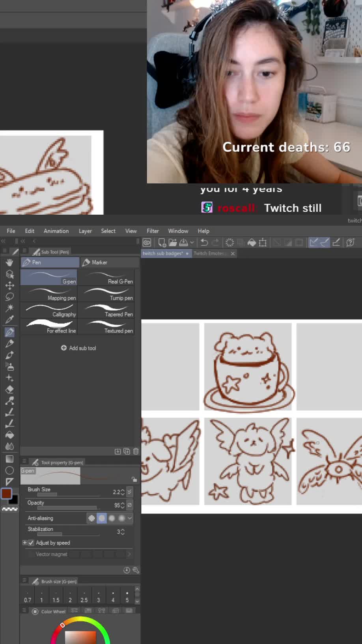Select the Auto select magic wand tool

pos(10,308)
